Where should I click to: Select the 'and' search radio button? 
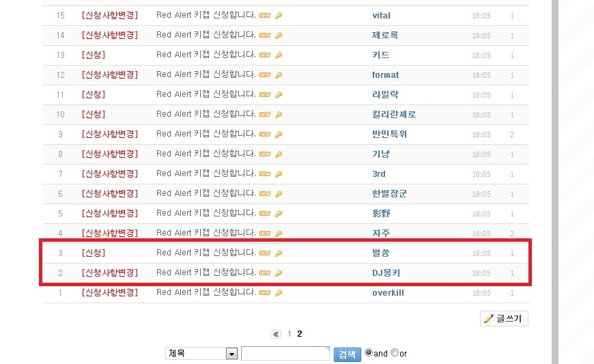(x=368, y=352)
